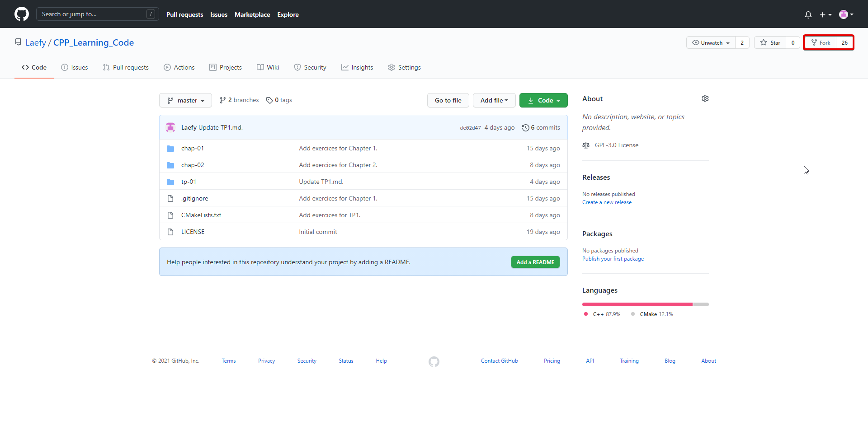View the 26 forks count
Screen dimensions: 868x425
point(844,42)
